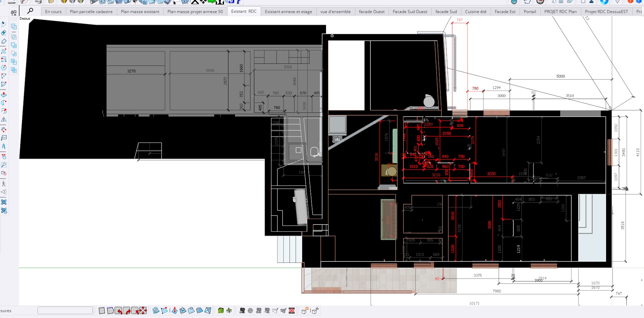This screenshot has width=644, height=318.
Task: Select the 3D Text tool
Action: 4,146
